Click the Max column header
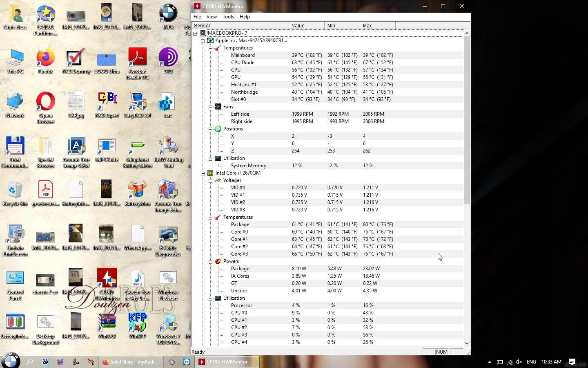The image size is (588, 368). click(378, 25)
